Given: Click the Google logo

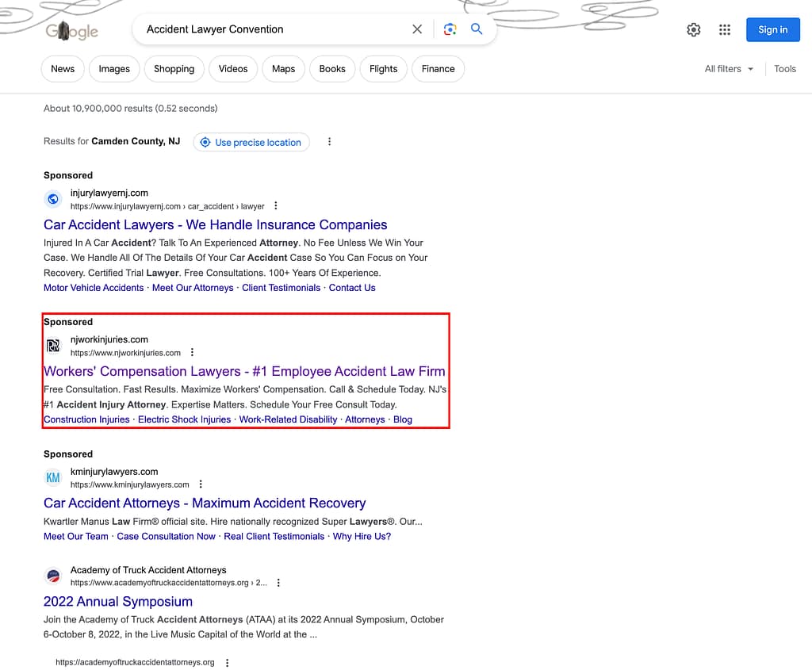Looking at the screenshot, I should click(x=71, y=31).
